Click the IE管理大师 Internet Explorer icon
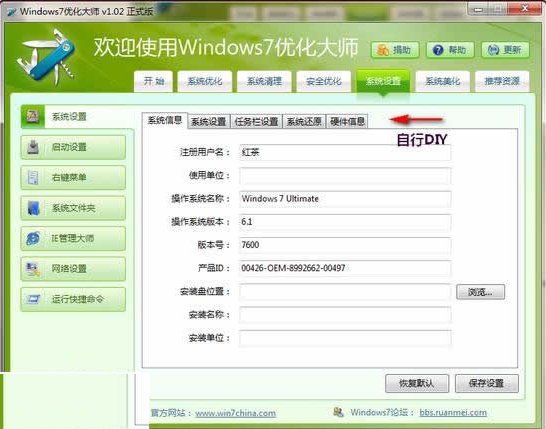 33,239
